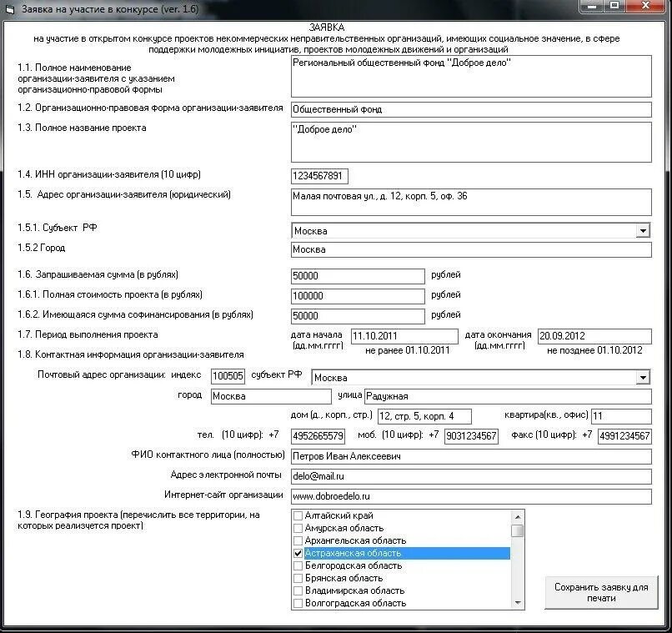Click the дата начала field
This screenshot has height=633, width=672.
click(404, 336)
